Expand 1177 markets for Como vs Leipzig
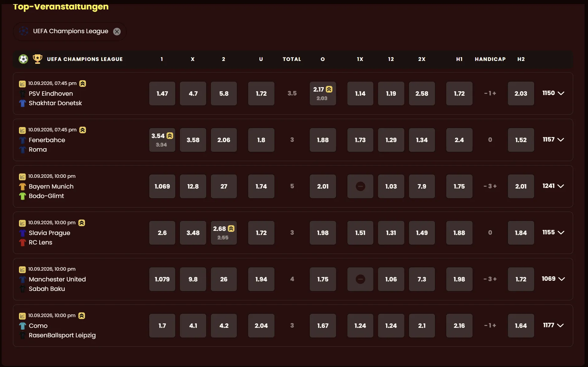Image resolution: width=588 pixels, height=367 pixels. tap(553, 325)
